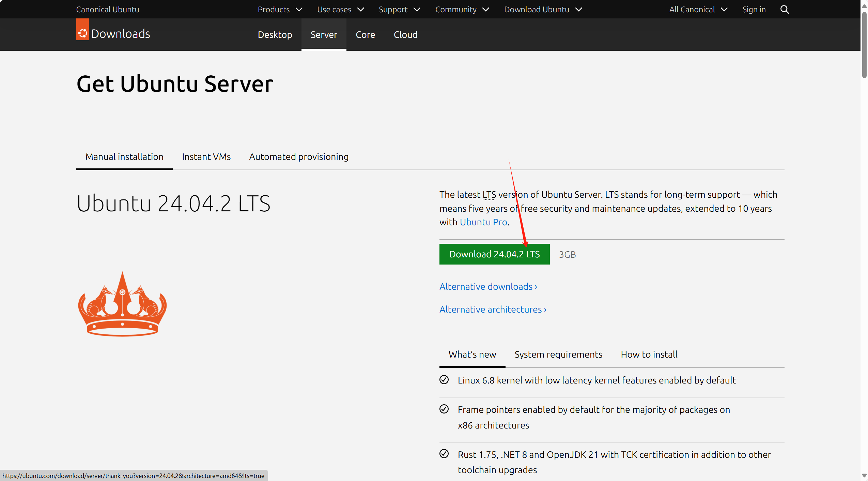This screenshot has width=868, height=481.
Task: Expand the Products dropdown
Action: coord(299,9)
